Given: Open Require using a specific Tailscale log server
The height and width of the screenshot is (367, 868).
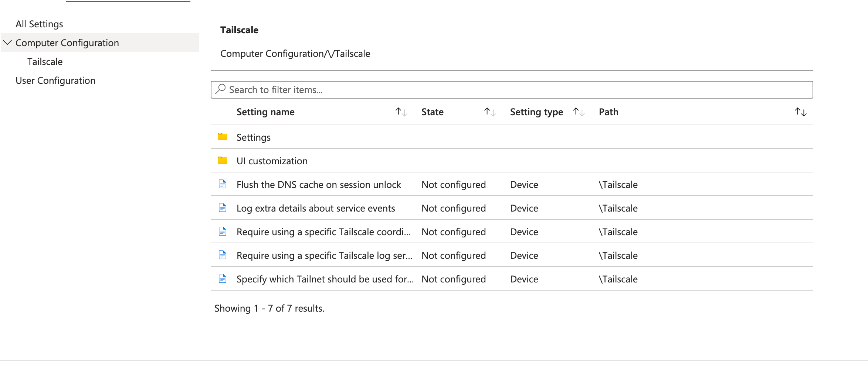Looking at the screenshot, I should pos(324,255).
